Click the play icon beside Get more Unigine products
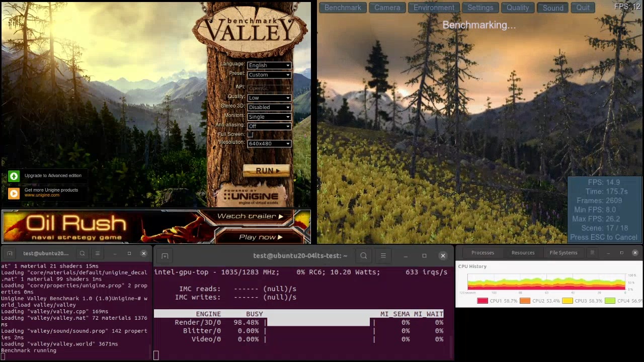Viewport: 644px width, 362px height. coord(14,193)
